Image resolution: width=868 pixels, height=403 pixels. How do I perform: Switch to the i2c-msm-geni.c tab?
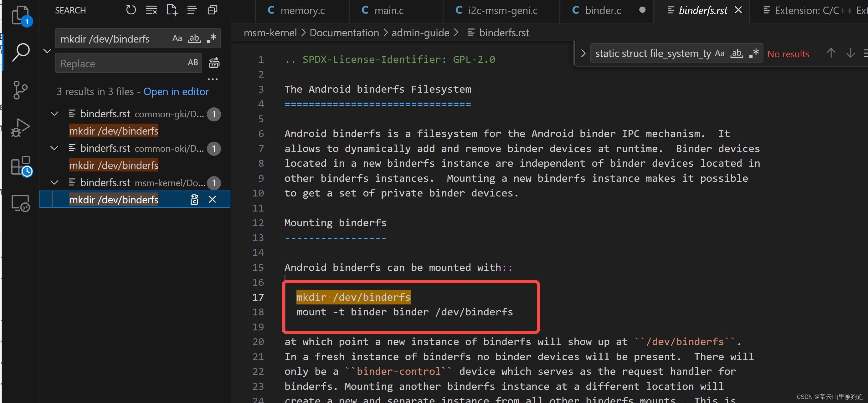click(x=502, y=10)
